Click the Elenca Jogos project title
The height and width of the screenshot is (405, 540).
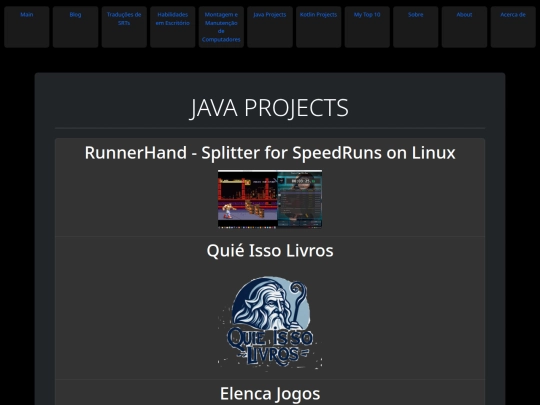tap(270, 394)
